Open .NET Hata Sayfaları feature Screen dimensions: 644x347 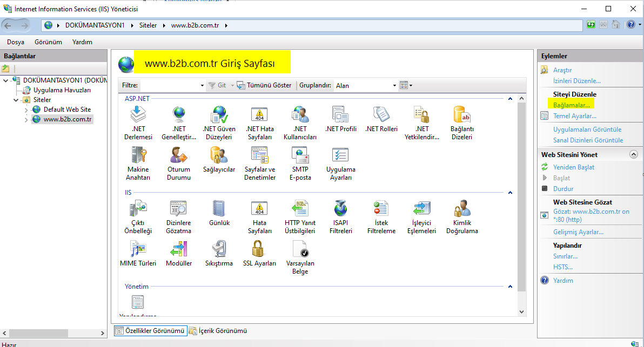click(x=259, y=123)
